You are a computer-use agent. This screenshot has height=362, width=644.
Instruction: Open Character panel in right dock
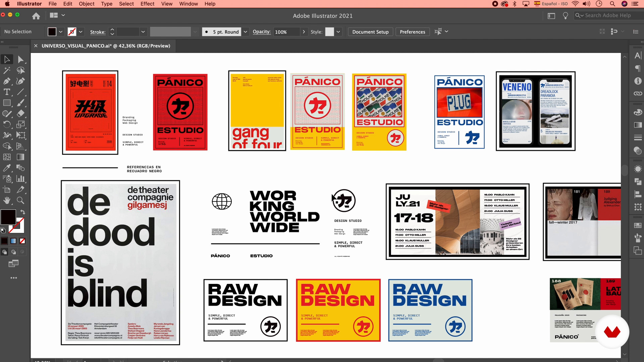[x=638, y=56]
